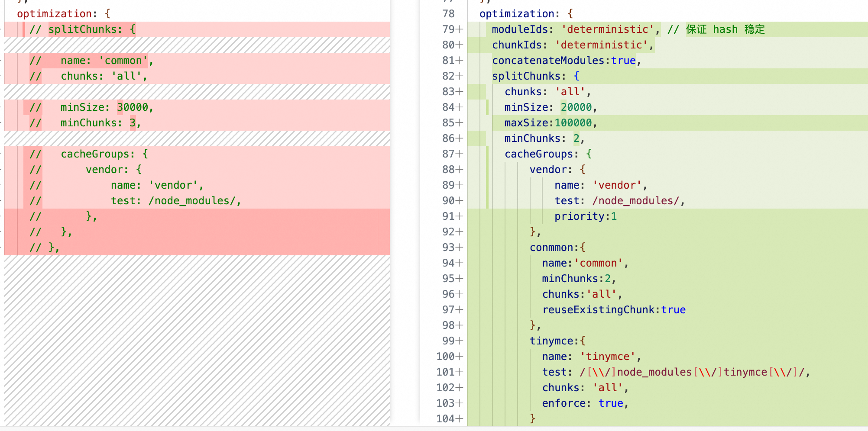Click the added splitChunks: { line 82
Screen dimensions: 868x431
pos(536,76)
